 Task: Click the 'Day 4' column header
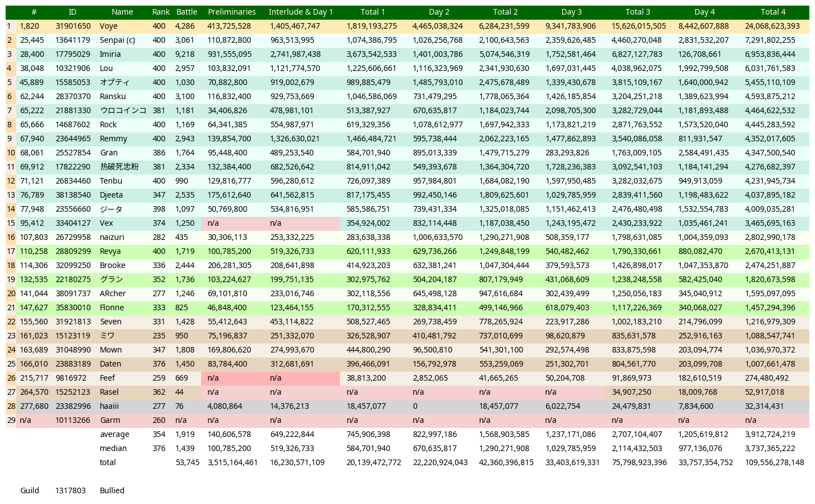pyautogui.click(x=705, y=12)
